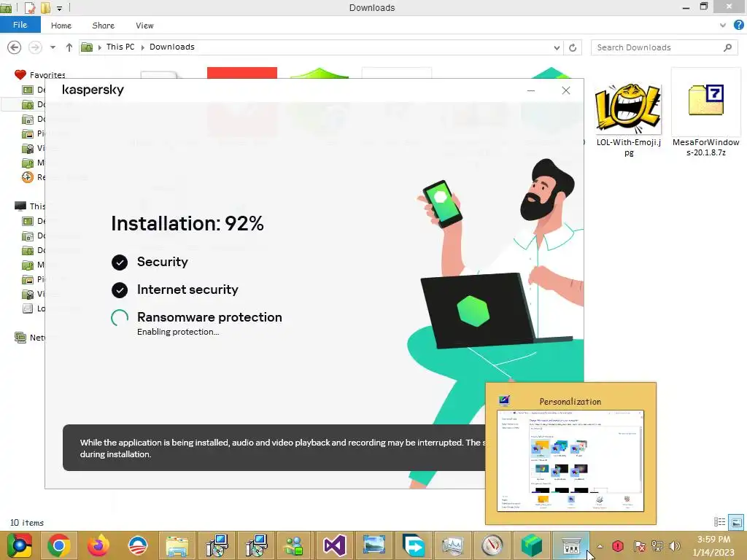Minimize the Kaspersky installer window
747x560 pixels.
point(531,90)
